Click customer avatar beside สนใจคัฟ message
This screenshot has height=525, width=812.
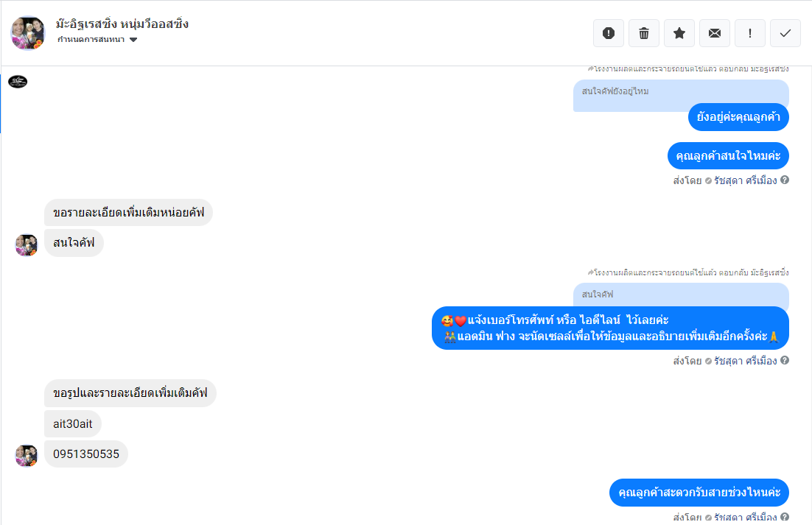[26, 245]
